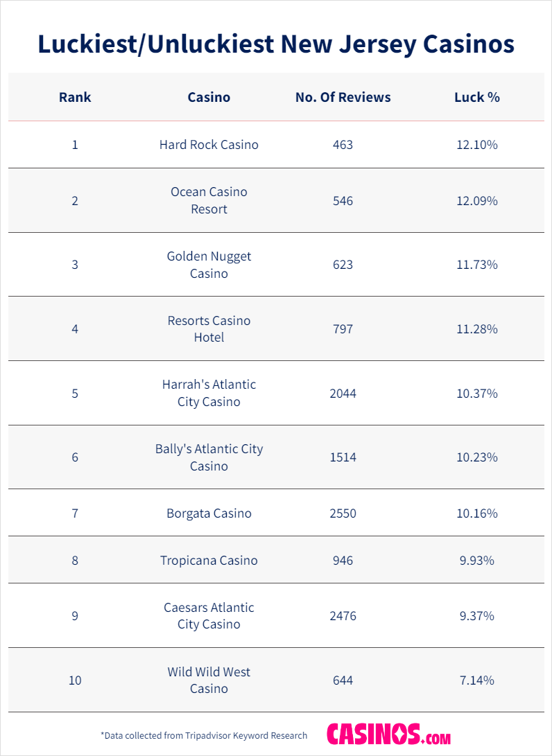Screen dimensions: 552x756
Task: Click the Casinos.com logo
Action: click(x=388, y=735)
